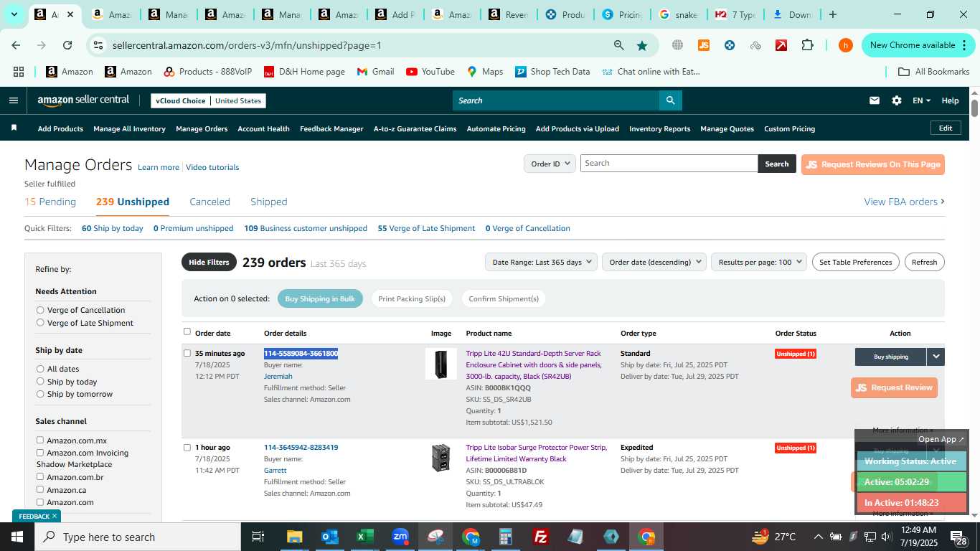980x551 pixels.
Task: Click the zoom magnifier icon in address bar
Action: (x=618, y=45)
